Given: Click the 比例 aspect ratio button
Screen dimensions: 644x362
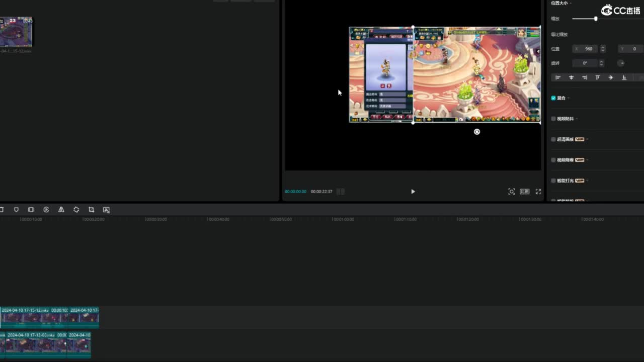Looking at the screenshot, I should click(x=524, y=192).
